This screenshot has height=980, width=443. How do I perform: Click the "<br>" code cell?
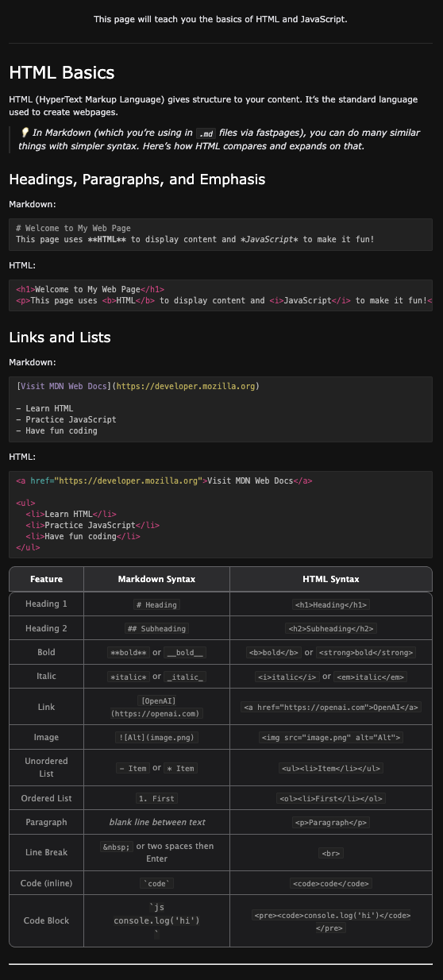pos(331,853)
